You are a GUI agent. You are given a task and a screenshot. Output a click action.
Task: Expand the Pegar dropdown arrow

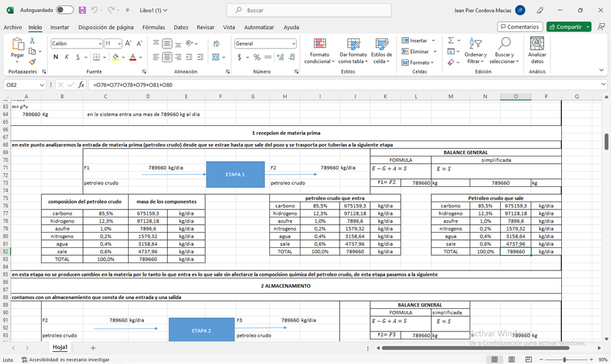point(17,62)
